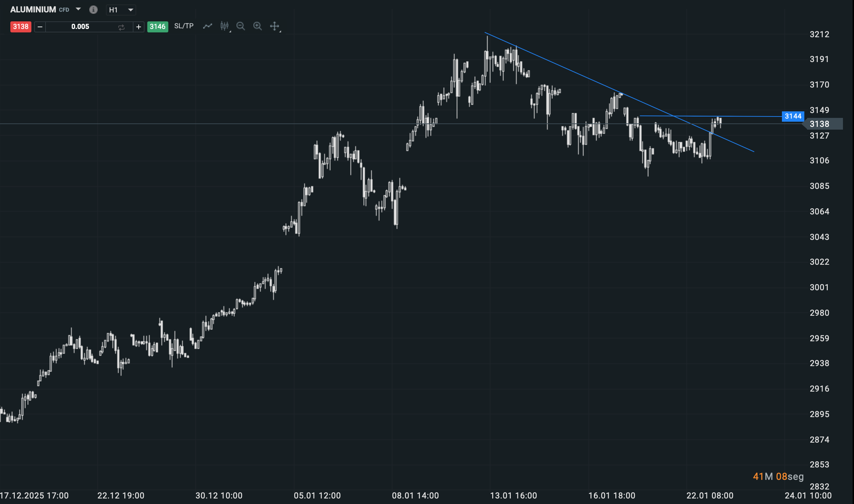This screenshot has height=504, width=854.
Task: Click the 13.01 16:00 time axis label
Action: pos(514,496)
